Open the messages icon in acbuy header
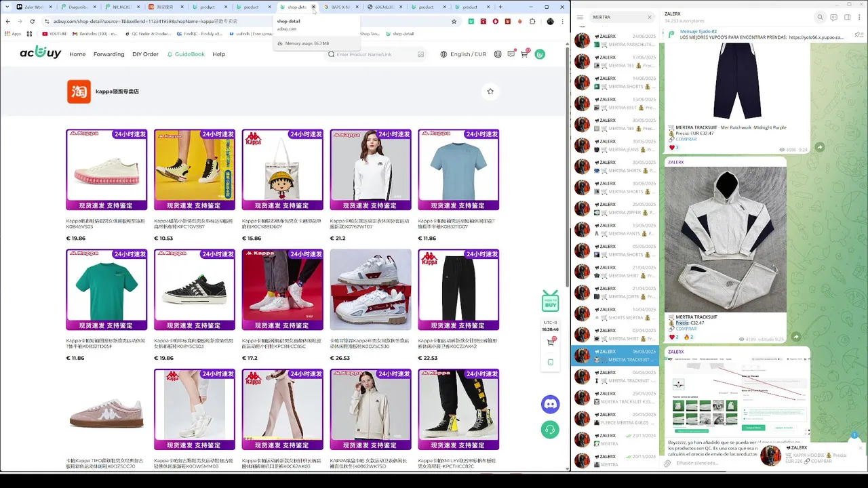This screenshot has height=488, width=868. click(511, 54)
